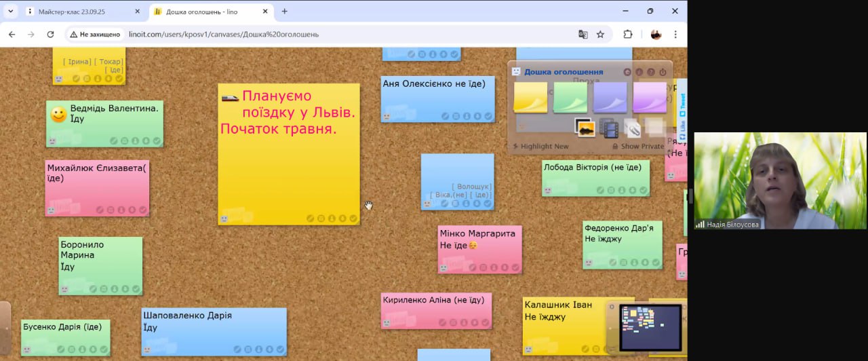Open the Chrome three-dot menu

coord(675,35)
